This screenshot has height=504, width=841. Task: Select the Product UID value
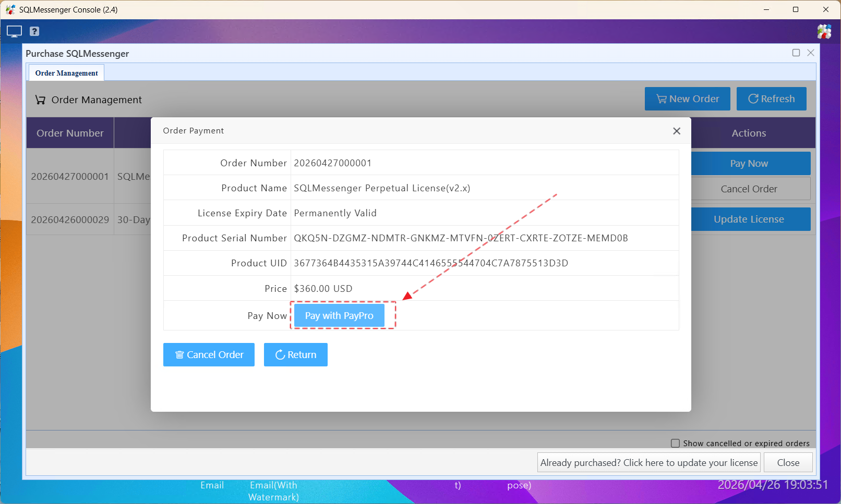[431, 263]
